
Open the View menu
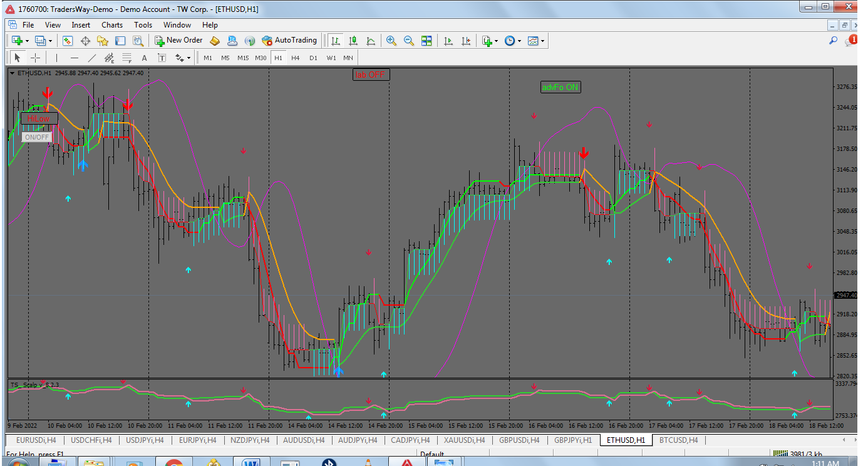point(53,25)
